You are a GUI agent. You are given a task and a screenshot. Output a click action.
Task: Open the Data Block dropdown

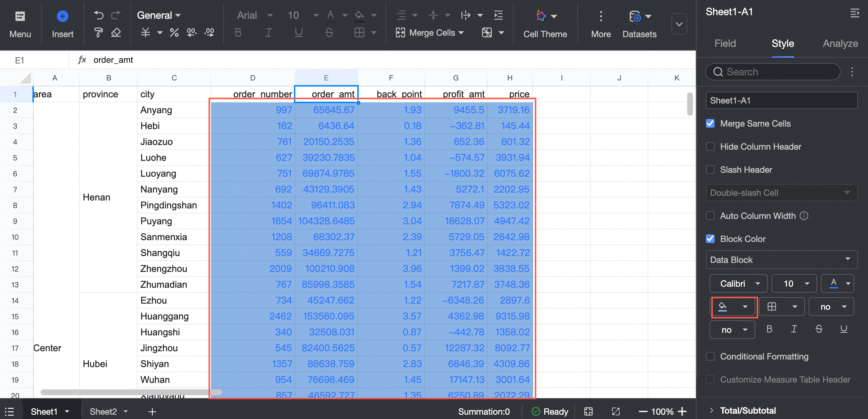(782, 260)
